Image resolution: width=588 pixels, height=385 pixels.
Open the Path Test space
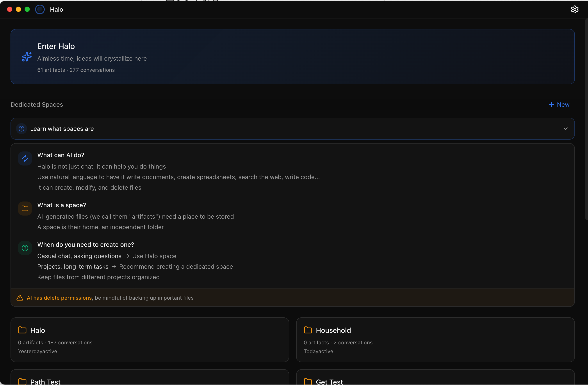pyautogui.click(x=150, y=377)
